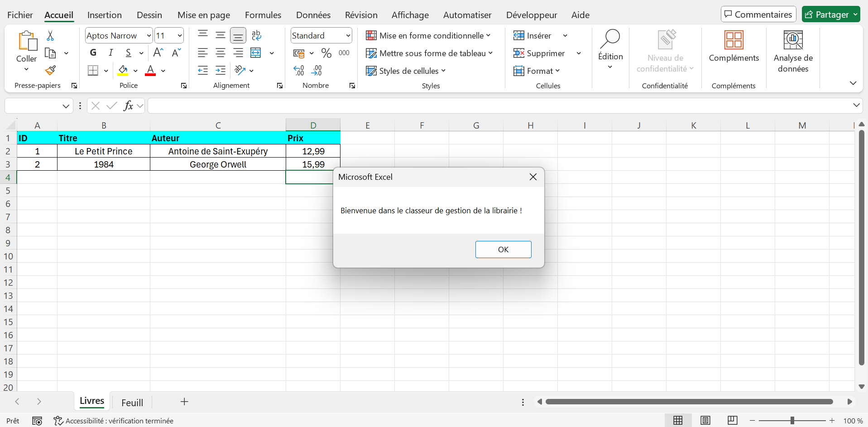868x427 pixels.
Task: Open the Formules tab
Action: pyautogui.click(x=263, y=15)
